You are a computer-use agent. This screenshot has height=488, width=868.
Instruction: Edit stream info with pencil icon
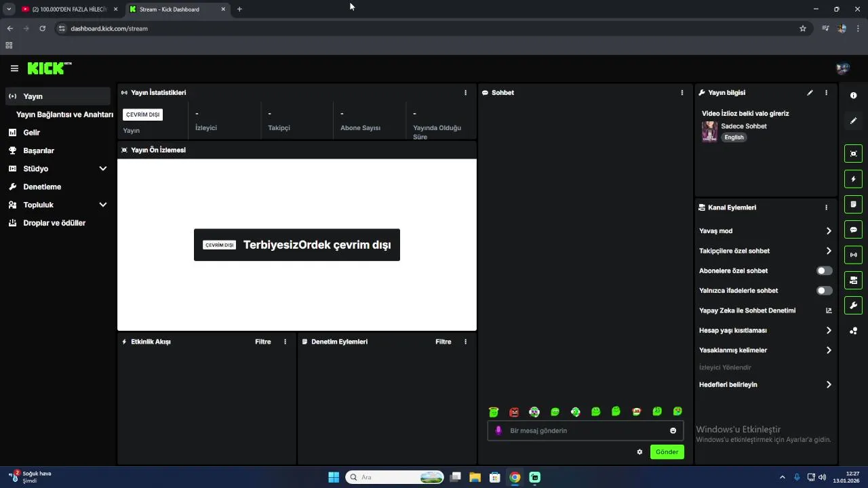point(810,93)
